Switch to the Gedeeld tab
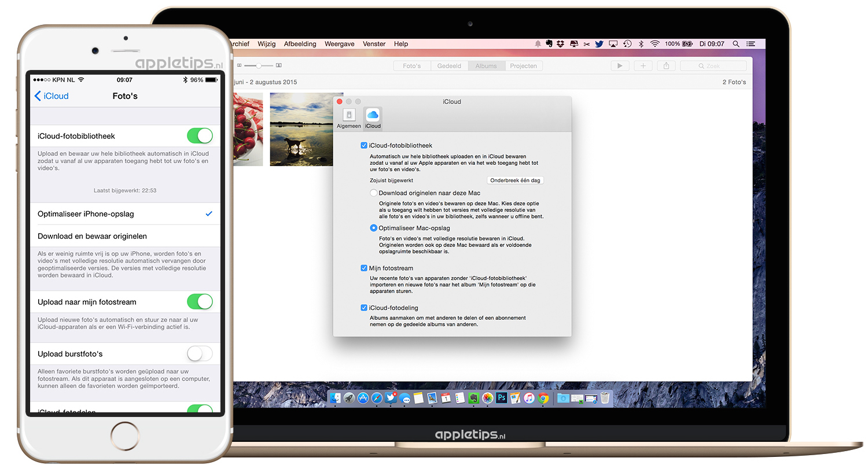This screenshot has height=465, width=868. point(450,66)
